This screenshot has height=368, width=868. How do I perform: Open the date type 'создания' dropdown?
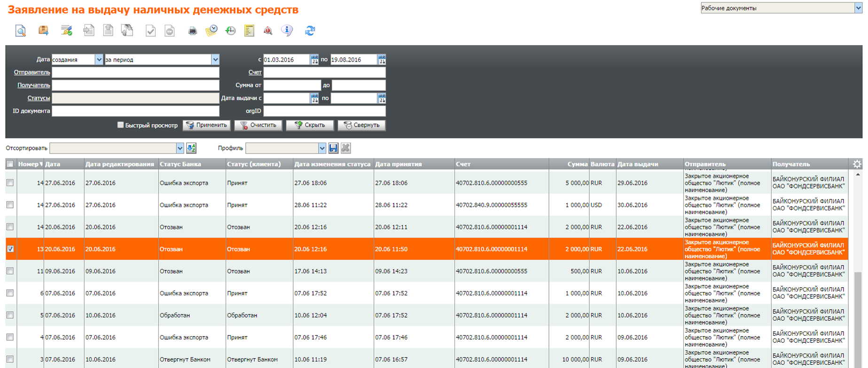coord(99,60)
